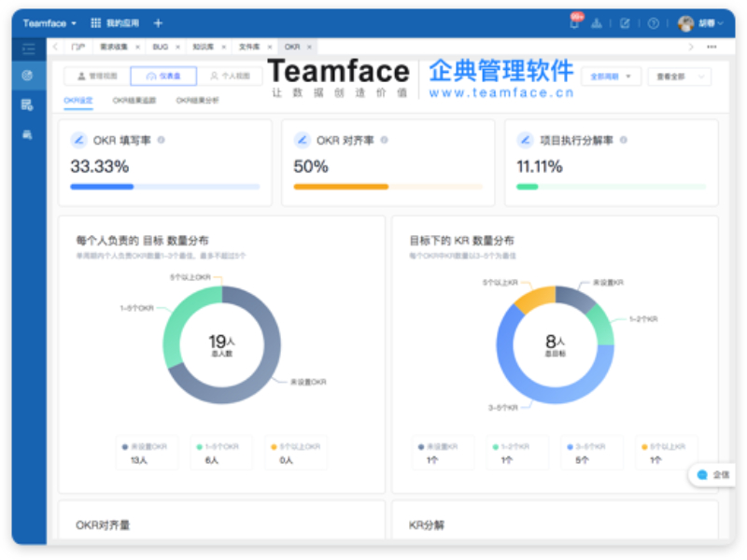747x560 pixels.
Task: Open the notification bell with red badge
Action: click(575, 23)
